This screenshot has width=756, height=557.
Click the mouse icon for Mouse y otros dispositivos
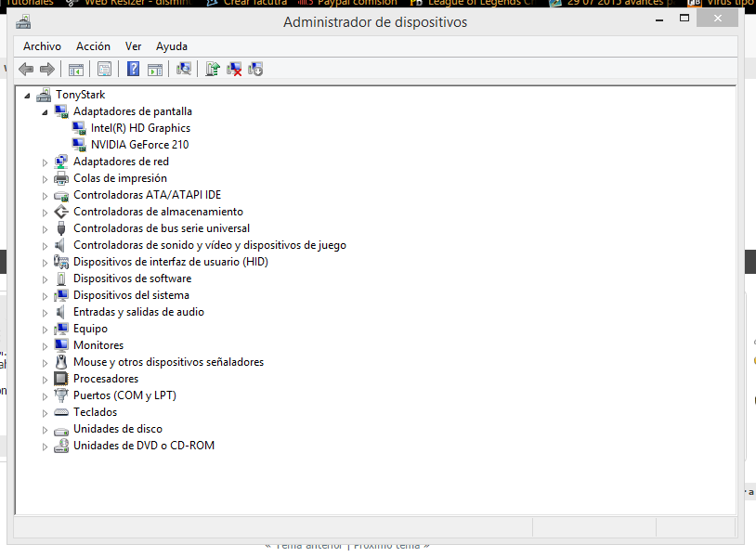tap(61, 362)
